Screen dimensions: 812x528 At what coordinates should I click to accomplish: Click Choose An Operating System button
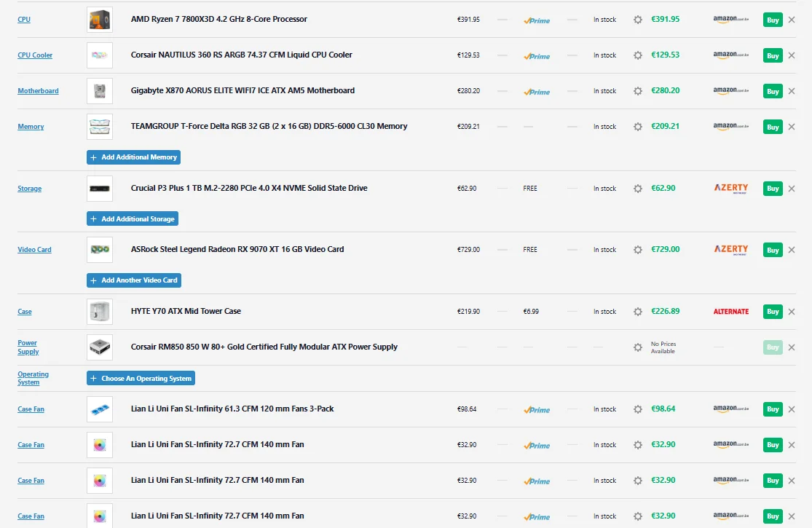pos(141,379)
